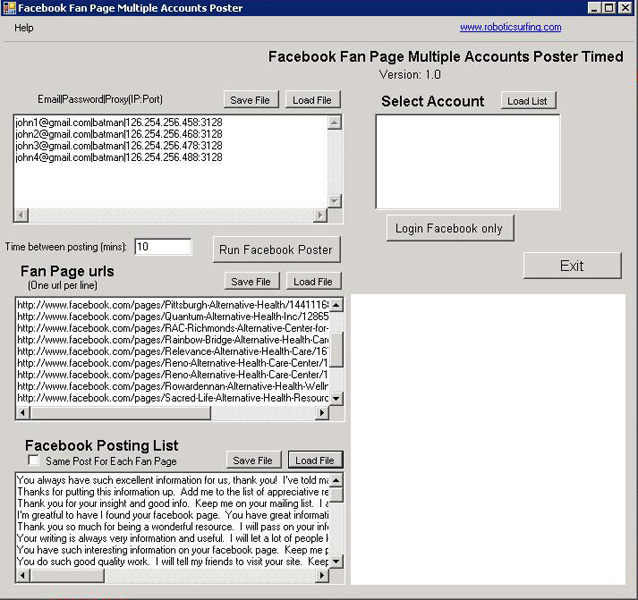This screenshot has height=600, width=638.
Task: Click the accounts list left scroll arrow
Action: click(22, 214)
